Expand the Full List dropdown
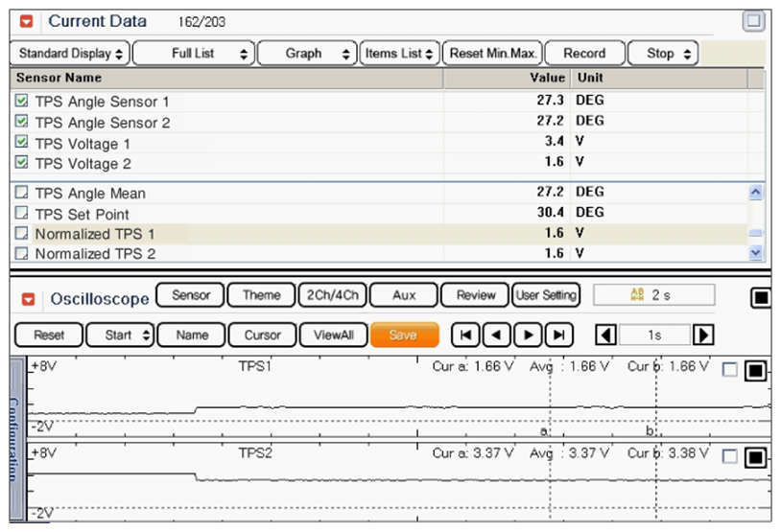Image resolution: width=781 pixels, height=532 pixels. [x=194, y=54]
